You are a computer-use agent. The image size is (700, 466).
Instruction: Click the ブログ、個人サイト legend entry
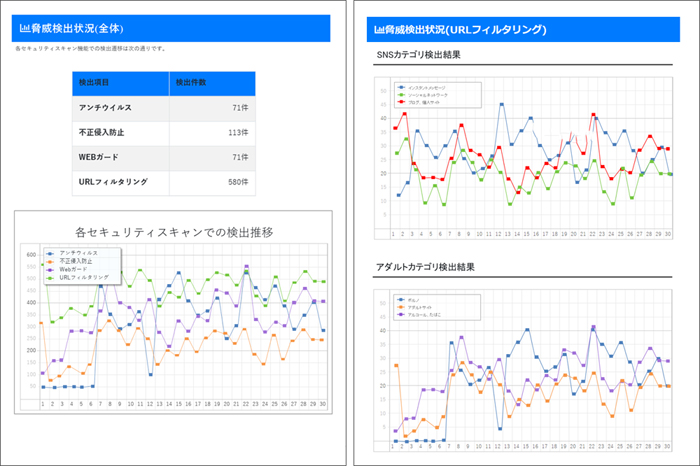click(418, 102)
